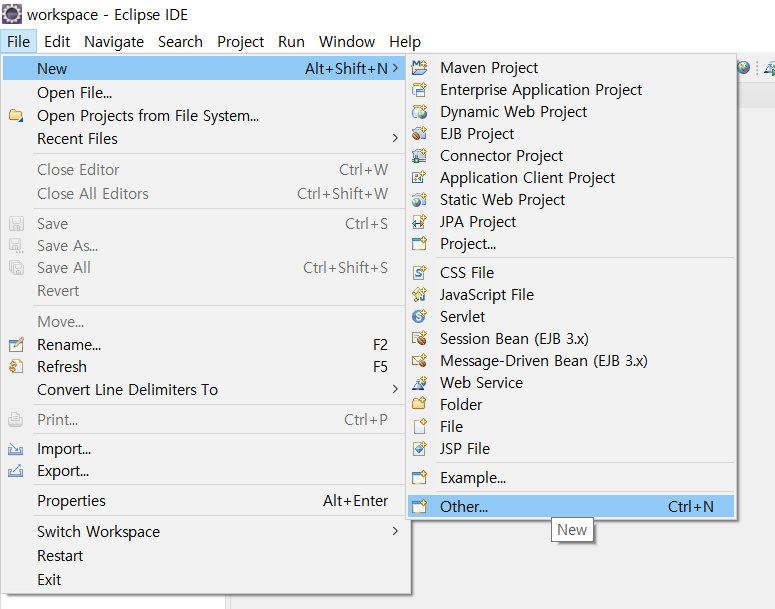Click the Dynamic Web Project icon
775x609 pixels.
point(419,112)
